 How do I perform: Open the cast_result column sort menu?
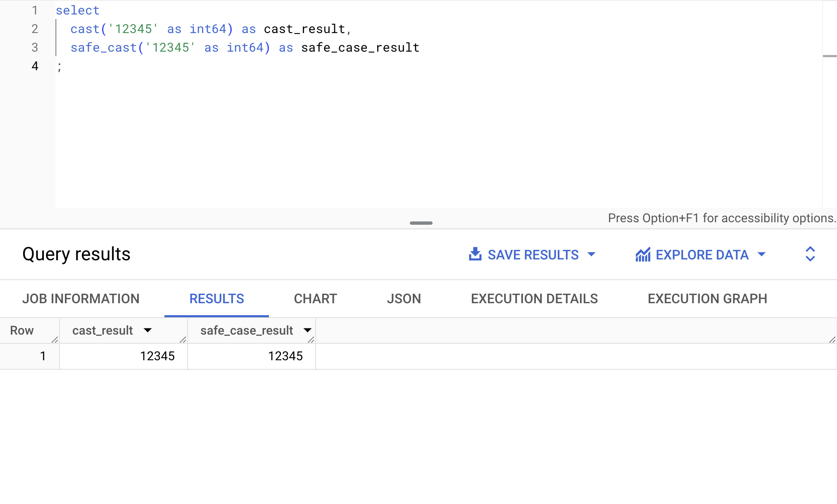tap(147, 330)
